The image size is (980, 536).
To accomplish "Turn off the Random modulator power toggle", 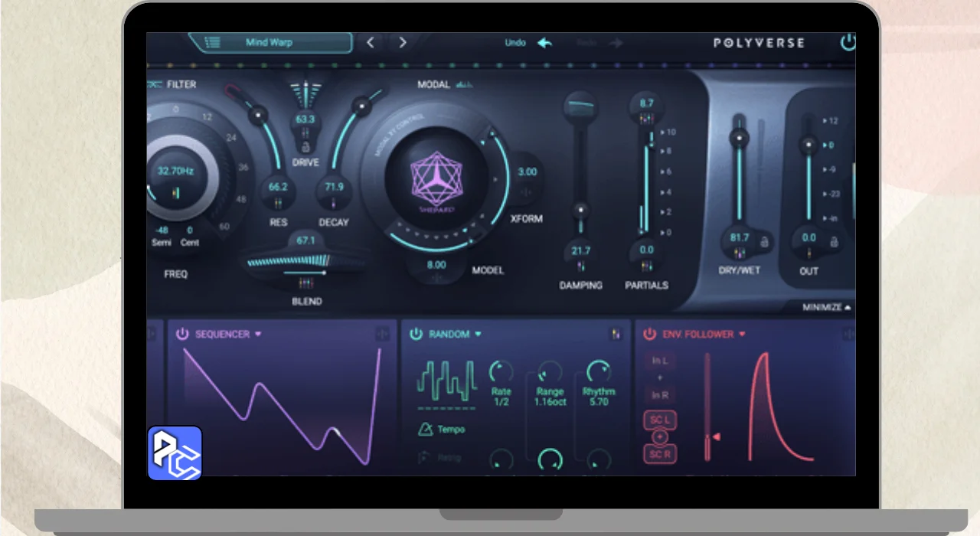I will 416,334.
